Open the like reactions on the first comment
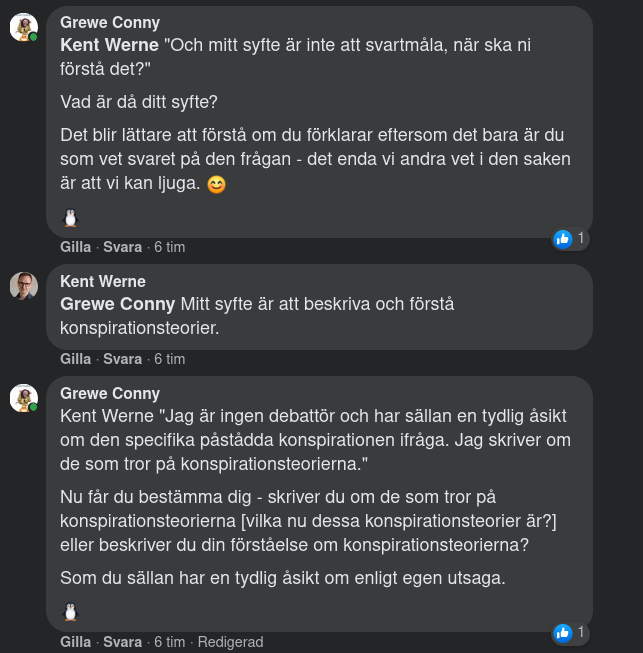 click(569, 239)
